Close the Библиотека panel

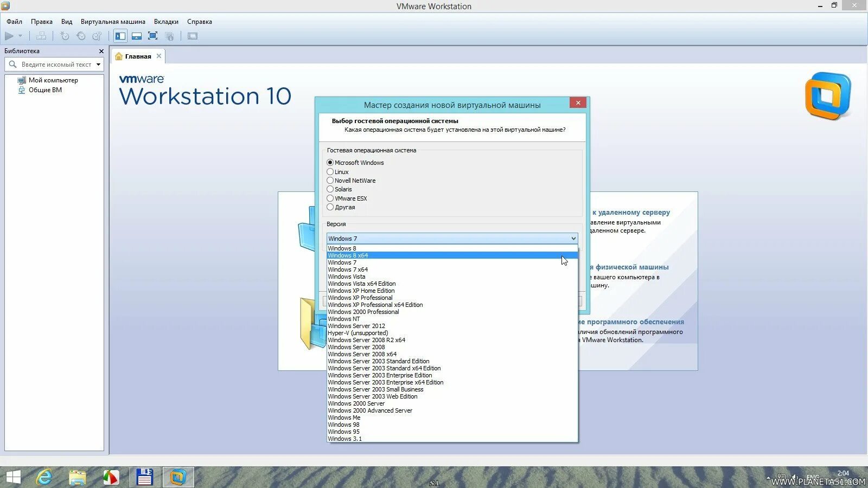click(x=101, y=51)
